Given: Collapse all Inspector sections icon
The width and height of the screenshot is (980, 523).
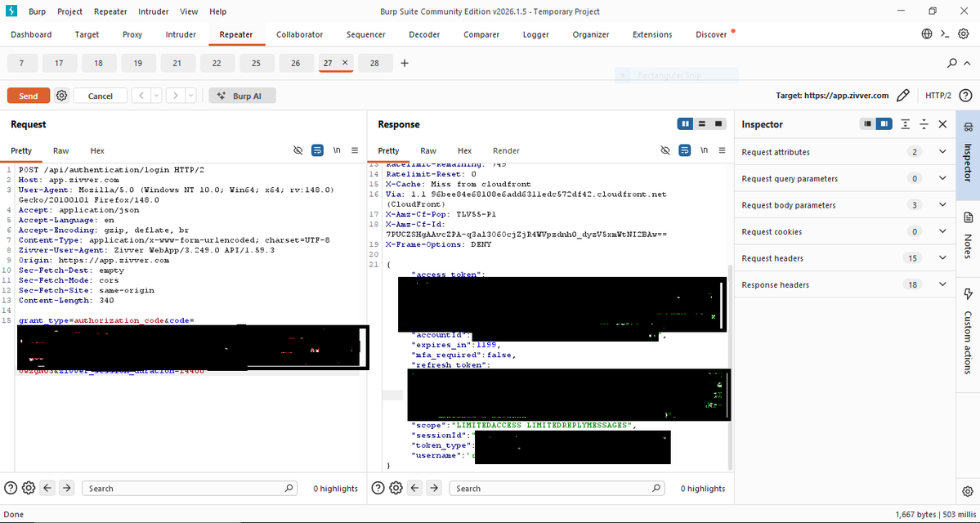Looking at the screenshot, I should coord(924,124).
